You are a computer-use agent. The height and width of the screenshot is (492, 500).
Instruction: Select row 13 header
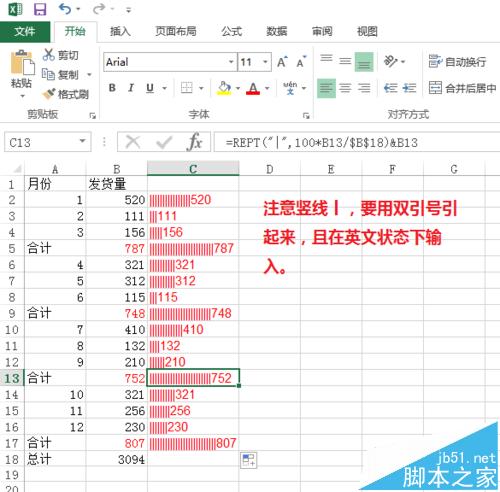click(x=12, y=378)
